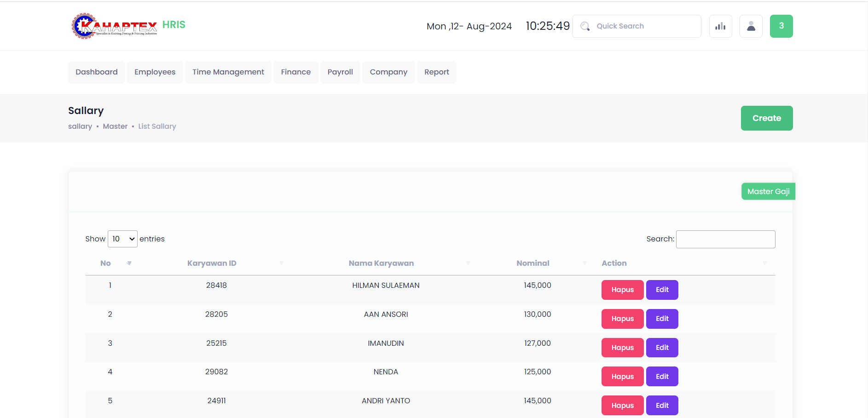This screenshot has width=868, height=418.
Task: Click the magnifier icon in Quick Search
Action: 585,26
